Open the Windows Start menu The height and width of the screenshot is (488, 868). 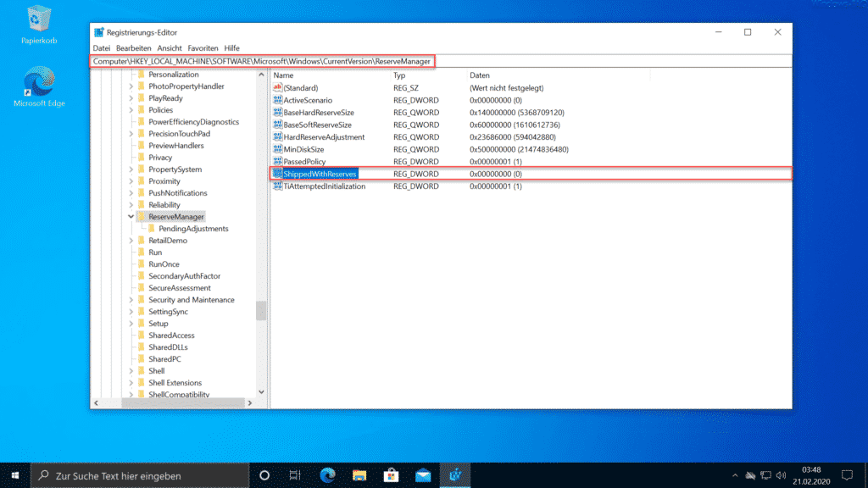[x=15, y=475]
